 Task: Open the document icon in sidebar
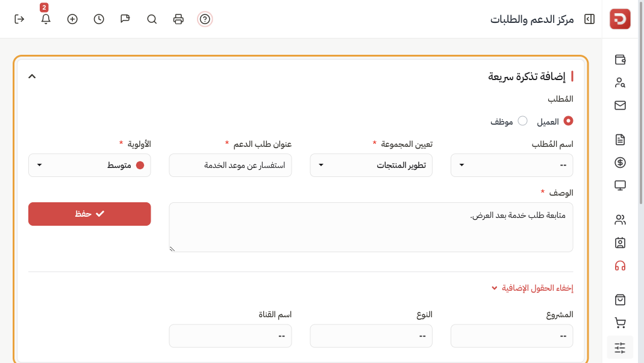(620, 140)
